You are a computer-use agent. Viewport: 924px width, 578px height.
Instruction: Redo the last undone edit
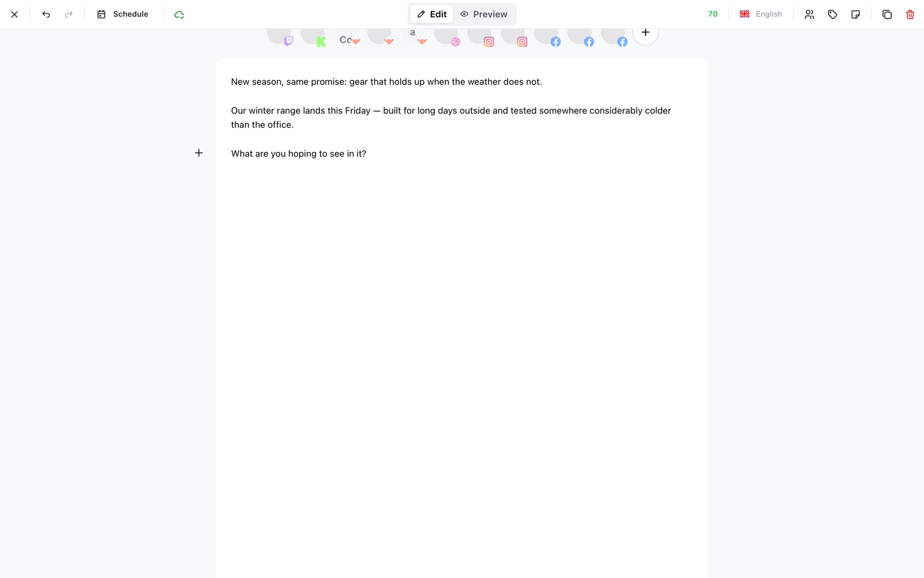tap(69, 14)
